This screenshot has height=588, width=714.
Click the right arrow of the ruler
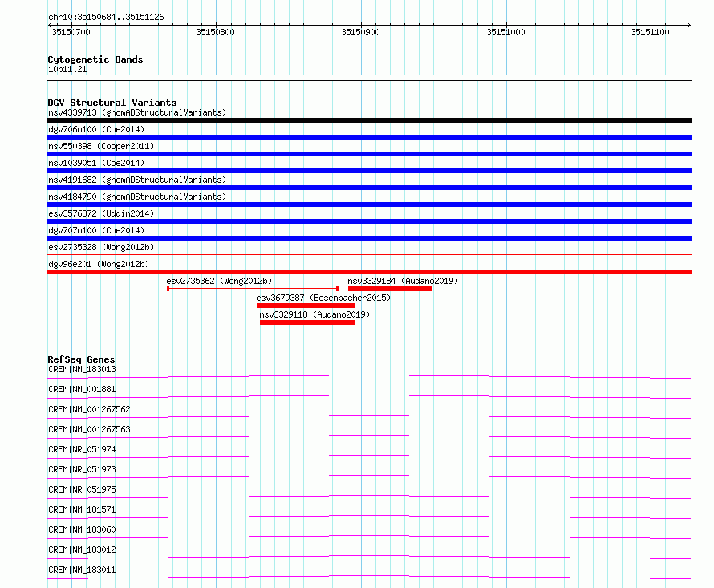coord(688,26)
